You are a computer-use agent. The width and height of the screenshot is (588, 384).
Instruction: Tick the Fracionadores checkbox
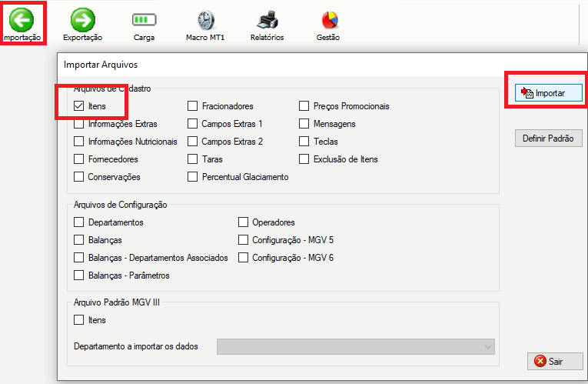(193, 106)
